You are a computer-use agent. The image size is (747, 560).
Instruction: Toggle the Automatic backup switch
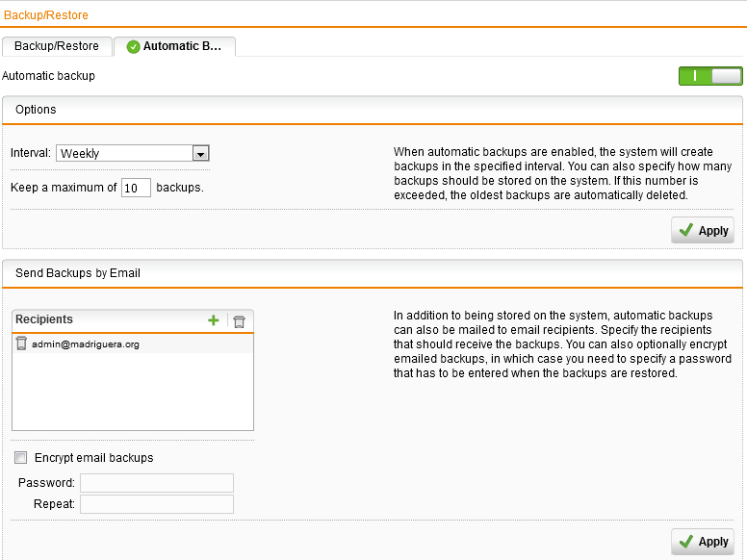[710, 76]
